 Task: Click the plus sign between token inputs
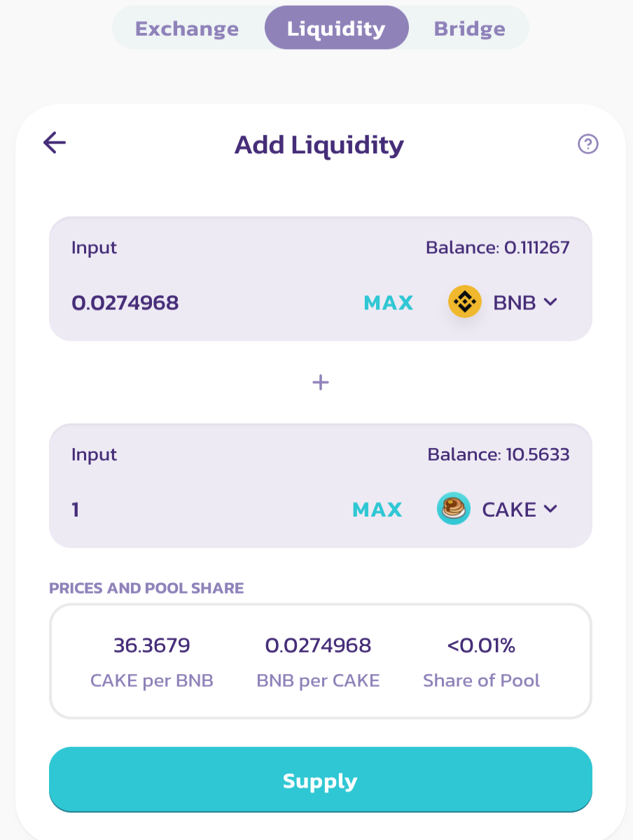tap(320, 382)
